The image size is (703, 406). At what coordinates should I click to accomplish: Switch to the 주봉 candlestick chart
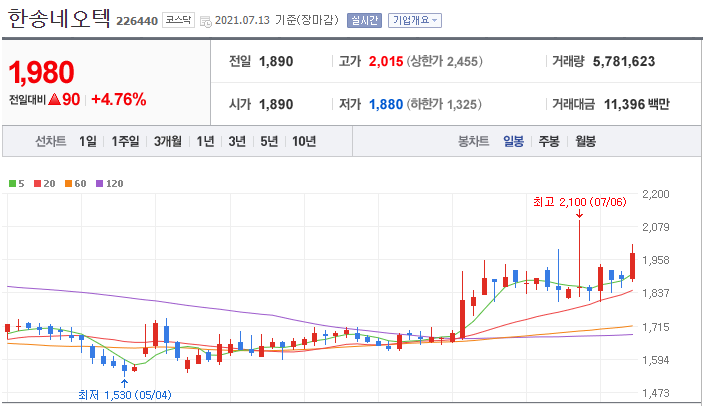click(549, 142)
